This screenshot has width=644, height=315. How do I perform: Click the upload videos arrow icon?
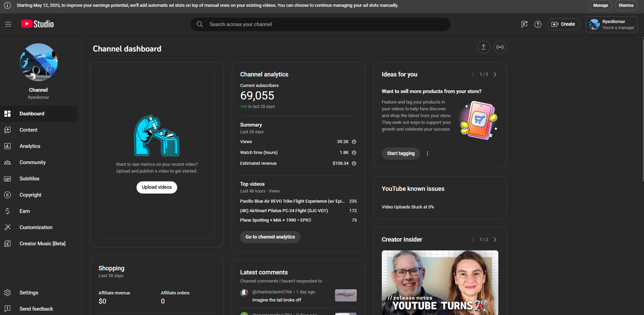coord(484,47)
